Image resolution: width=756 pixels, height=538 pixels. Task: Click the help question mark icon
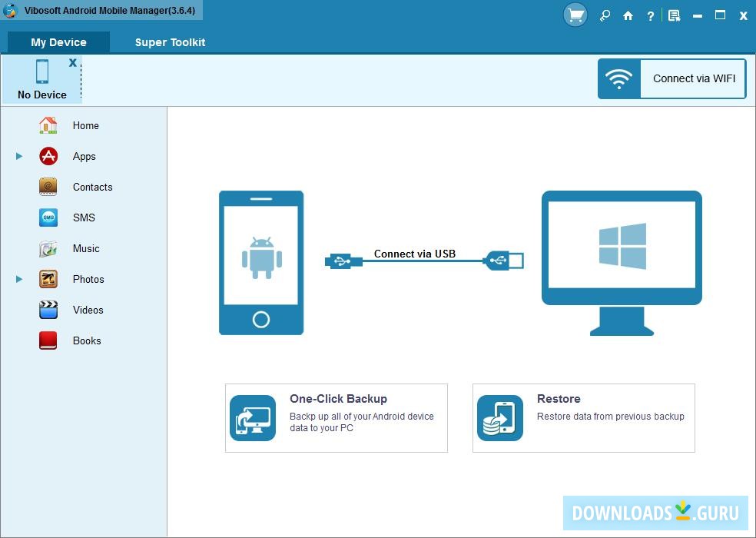(651, 15)
